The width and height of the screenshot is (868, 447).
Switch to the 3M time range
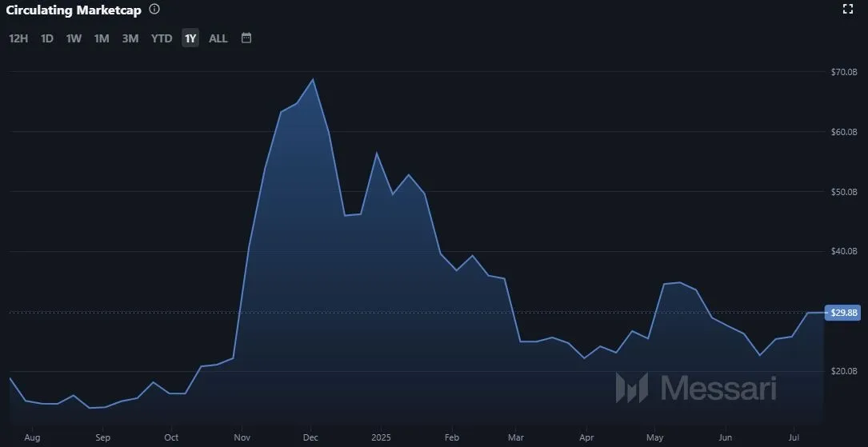pos(130,38)
